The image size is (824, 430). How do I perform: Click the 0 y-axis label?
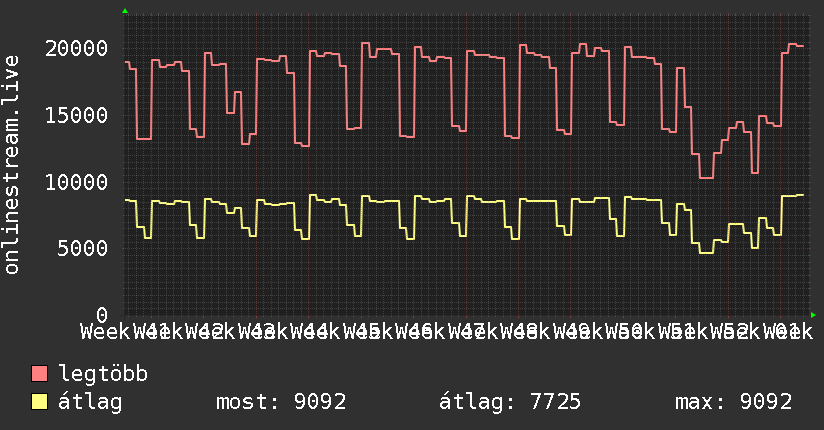[x=102, y=315]
